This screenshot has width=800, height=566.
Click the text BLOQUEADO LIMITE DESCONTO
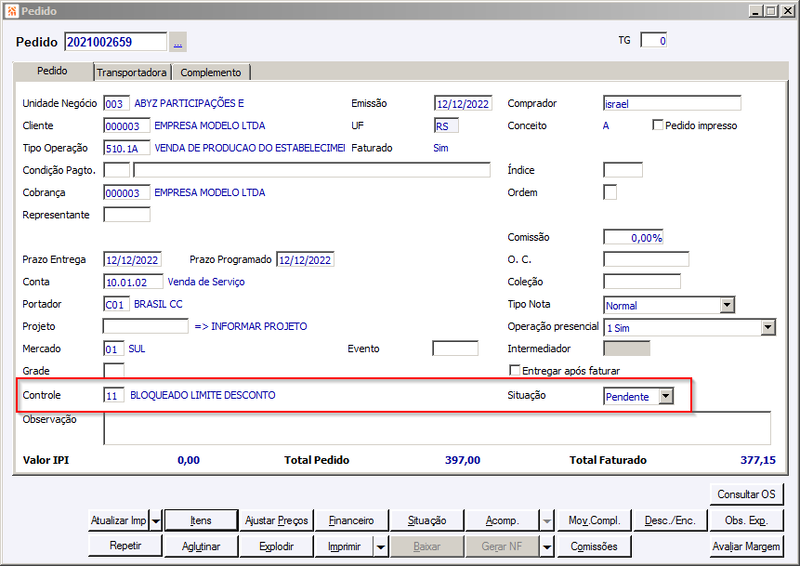(203, 395)
